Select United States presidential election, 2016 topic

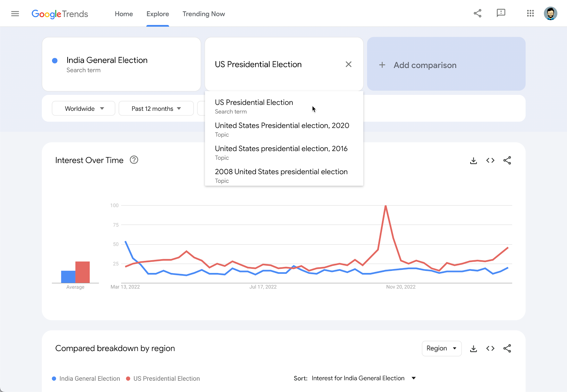click(284, 153)
